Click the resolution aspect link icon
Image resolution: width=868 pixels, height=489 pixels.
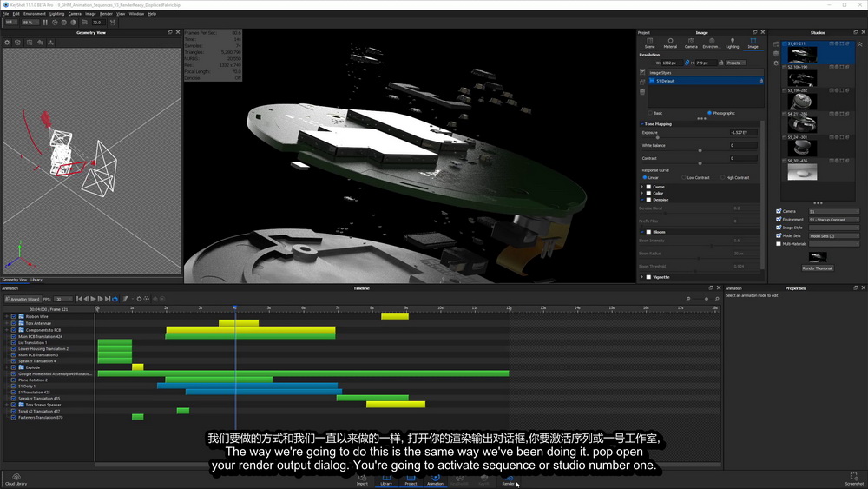tap(687, 63)
